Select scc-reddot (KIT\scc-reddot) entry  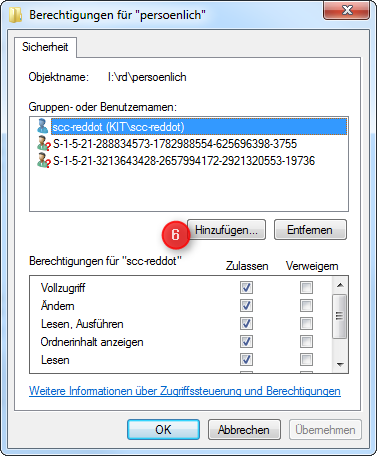pos(199,127)
